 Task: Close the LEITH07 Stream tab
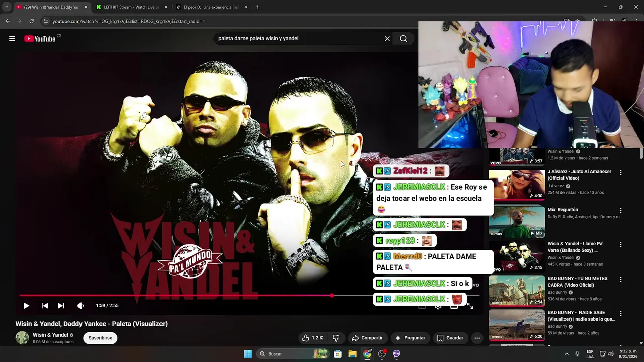pos(166,7)
